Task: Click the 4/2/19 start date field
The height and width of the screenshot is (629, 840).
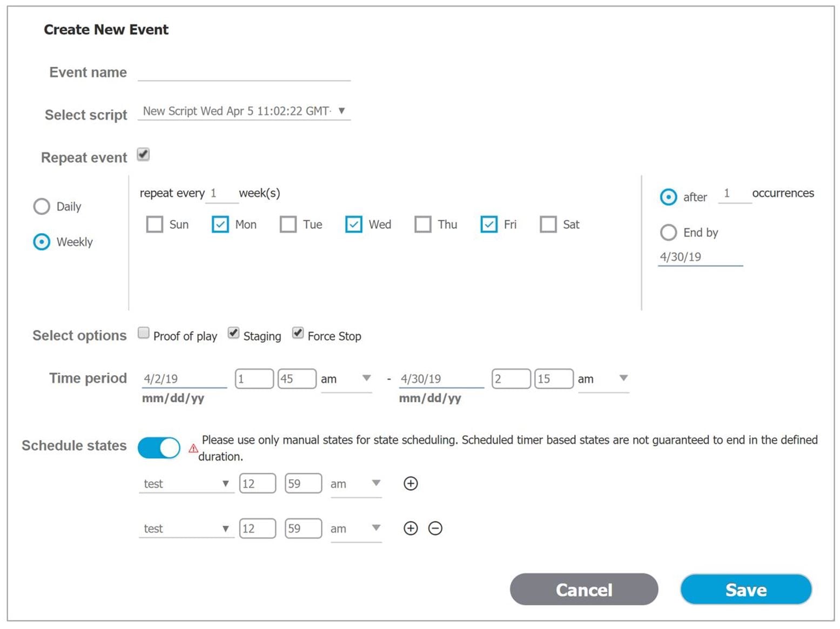Action: pos(184,378)
